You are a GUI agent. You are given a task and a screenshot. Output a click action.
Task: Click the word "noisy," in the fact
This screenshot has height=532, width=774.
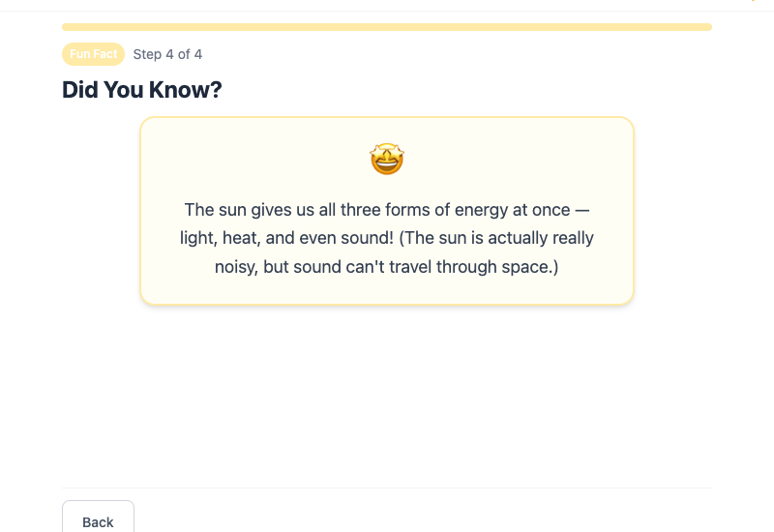point(236,266)
